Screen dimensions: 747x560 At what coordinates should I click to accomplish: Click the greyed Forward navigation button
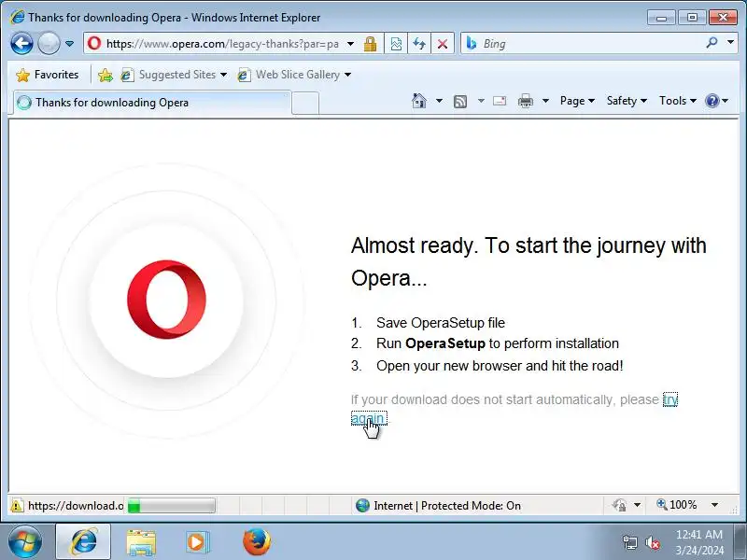click(x=49, y=43)
